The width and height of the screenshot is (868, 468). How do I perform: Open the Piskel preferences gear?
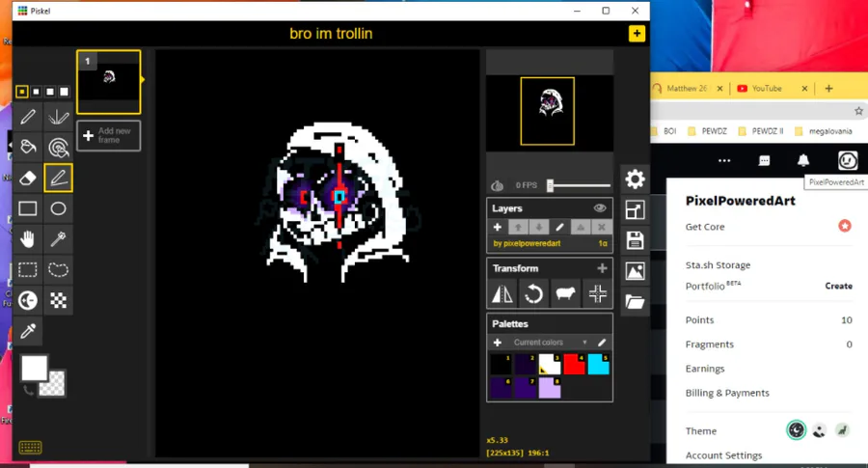point(635,179)
